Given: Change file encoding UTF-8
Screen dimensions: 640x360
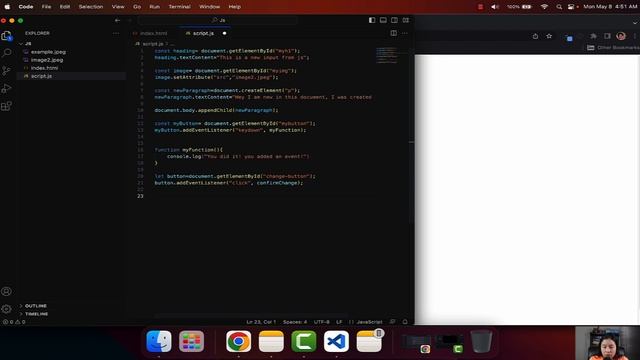Looking at the screenshot, I should click(322, 322).
